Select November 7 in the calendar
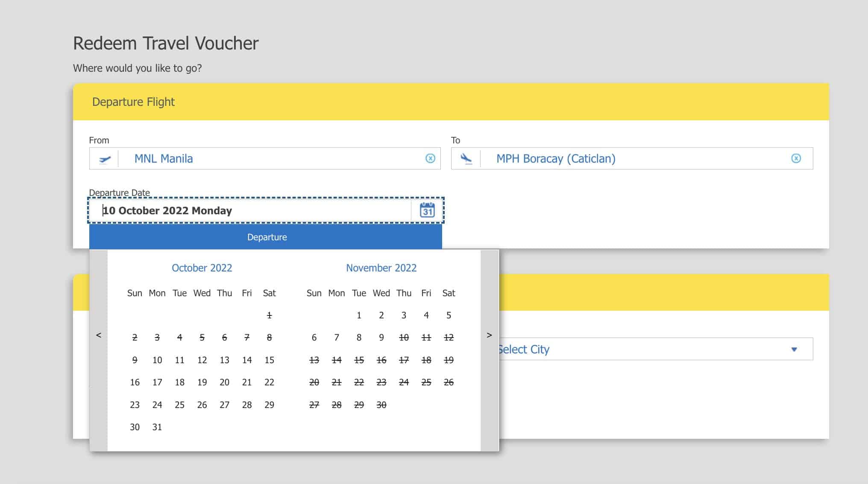This screenshot has width=868, height=484. 337,338
